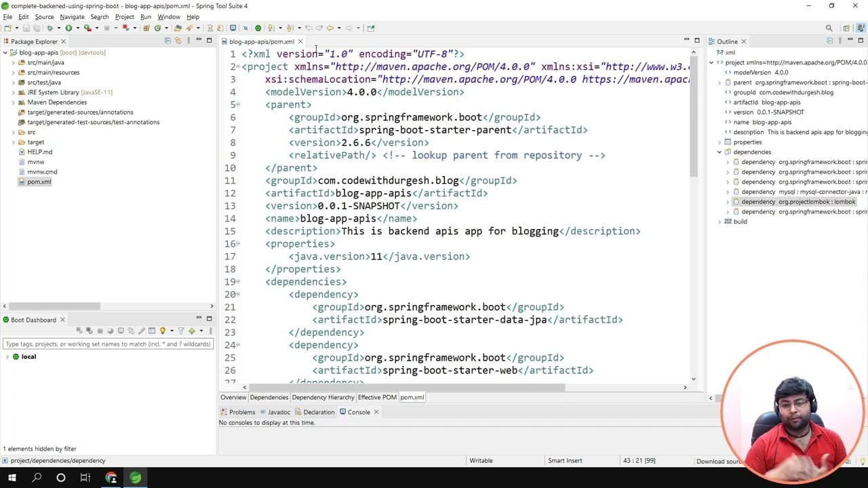Open Task View on the taskbar
This screenshot has height=488, width=868.
pos(85,477)
